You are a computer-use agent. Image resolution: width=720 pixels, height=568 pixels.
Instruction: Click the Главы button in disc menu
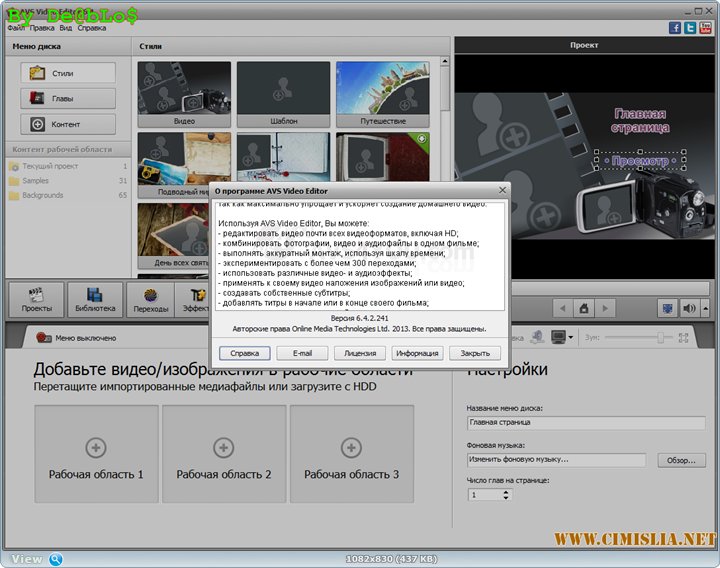pyautogui.click(x=67, y=99)
